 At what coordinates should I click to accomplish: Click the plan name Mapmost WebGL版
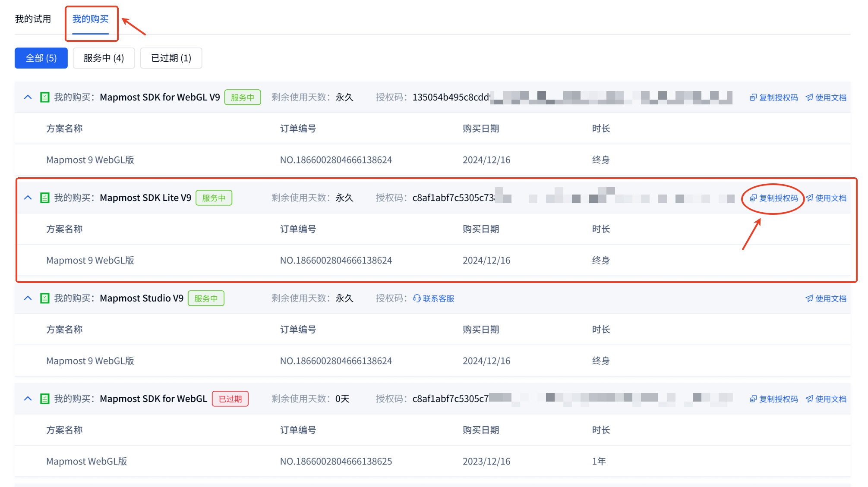click(x=87, y=461)
